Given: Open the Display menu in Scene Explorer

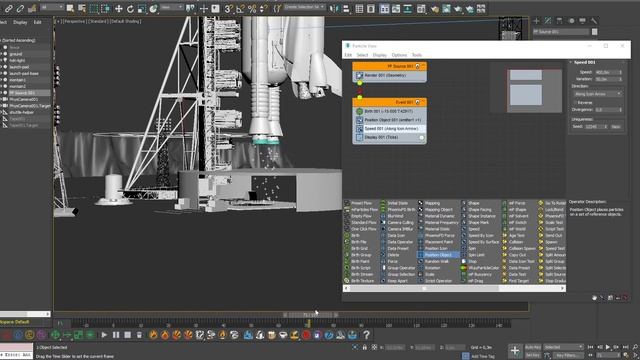Looking at the screenshot, I should (x=20, y=22).
